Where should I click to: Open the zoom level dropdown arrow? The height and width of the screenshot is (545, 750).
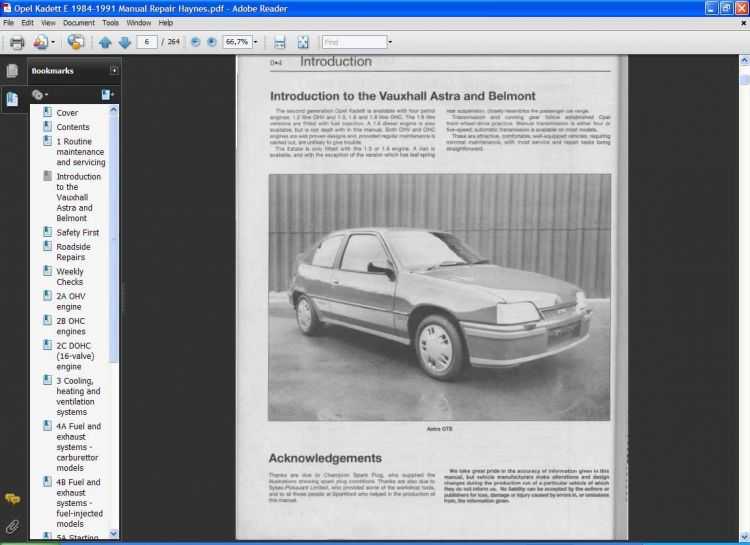[255, 42]
